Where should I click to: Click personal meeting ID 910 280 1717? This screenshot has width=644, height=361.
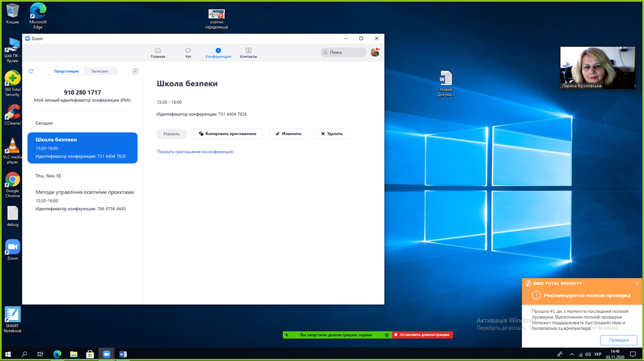[83, 92]
